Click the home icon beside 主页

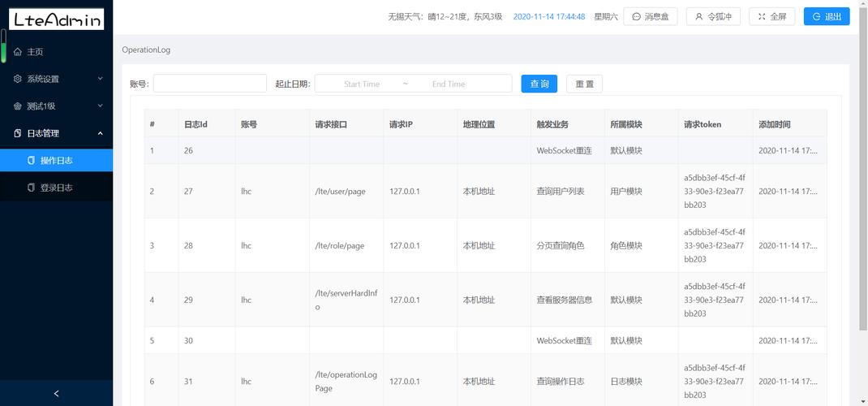[x=18, y=52]
